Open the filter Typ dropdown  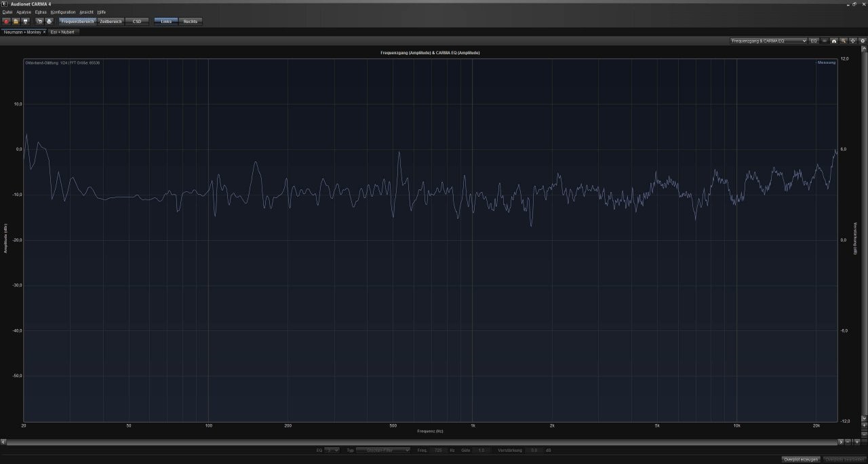point(383,450)
